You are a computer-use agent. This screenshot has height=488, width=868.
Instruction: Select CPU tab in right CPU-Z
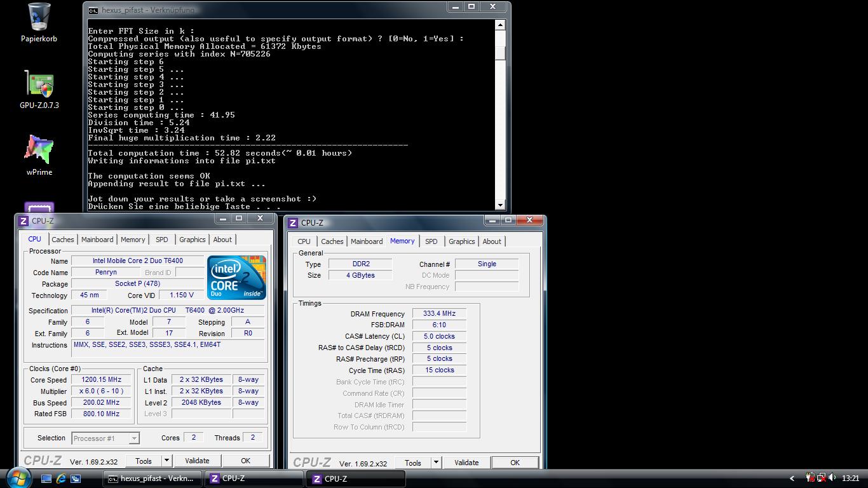304,241
